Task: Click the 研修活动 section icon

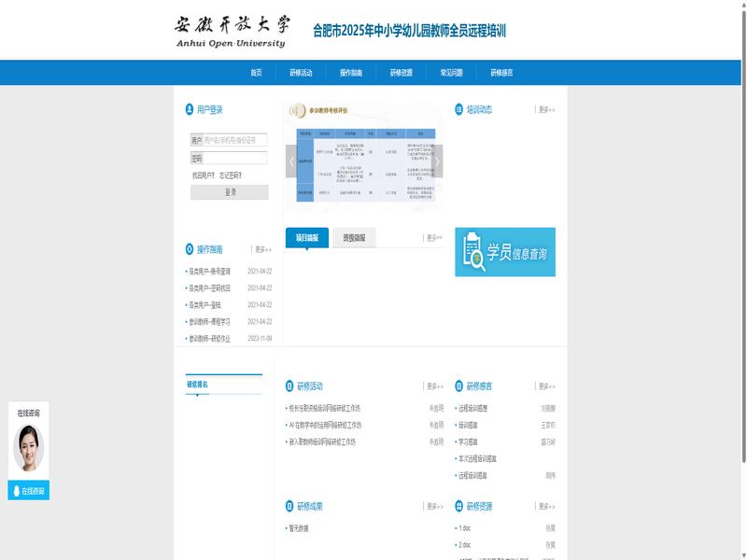Action: point(289,385)
